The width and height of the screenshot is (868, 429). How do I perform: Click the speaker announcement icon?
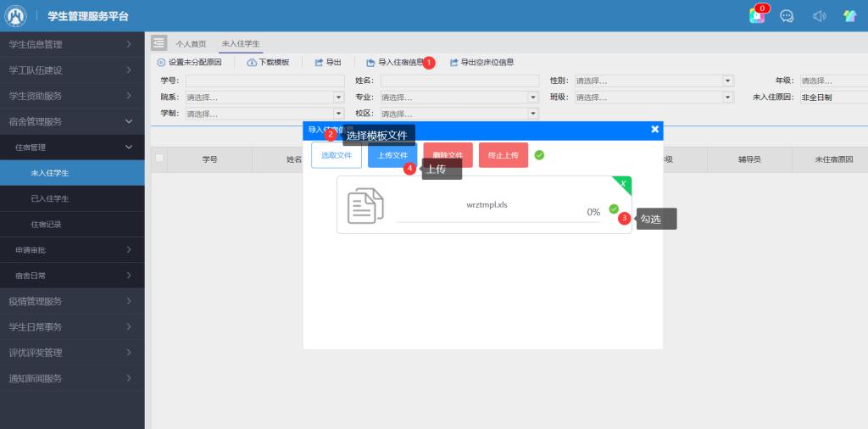pyautogui.click(x=819, y=16)
